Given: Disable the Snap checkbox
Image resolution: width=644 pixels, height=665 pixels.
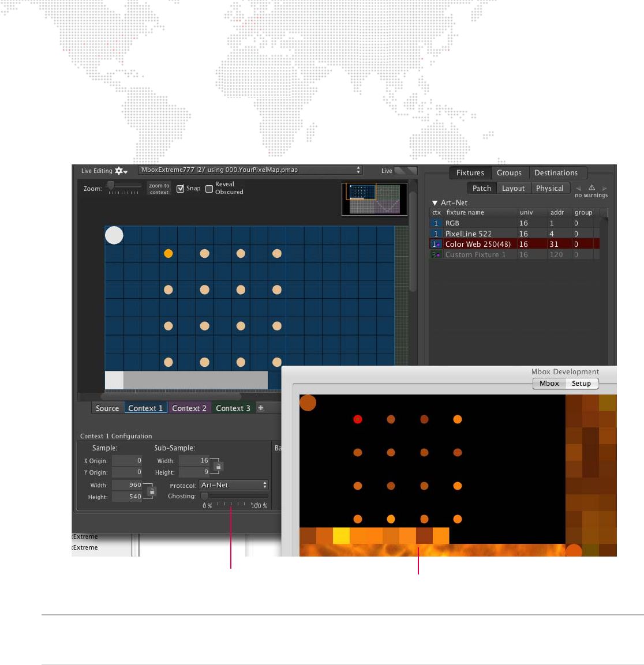Looking at the screenshot, I should coord(180,188).
